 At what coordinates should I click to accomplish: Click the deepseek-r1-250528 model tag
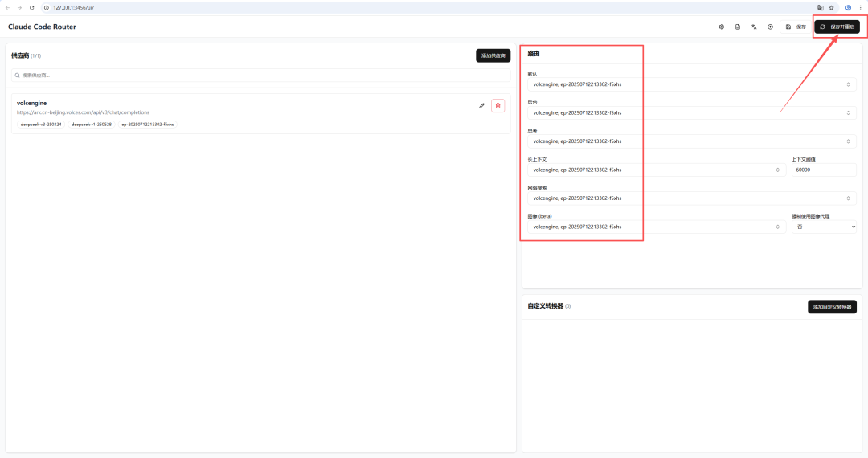(x=92, y=125)
